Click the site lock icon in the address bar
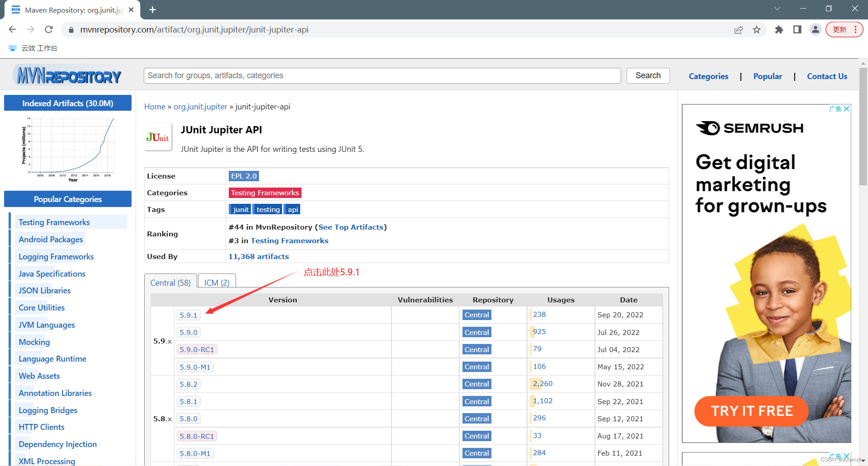Screen dimensions: 868x466 71,30
